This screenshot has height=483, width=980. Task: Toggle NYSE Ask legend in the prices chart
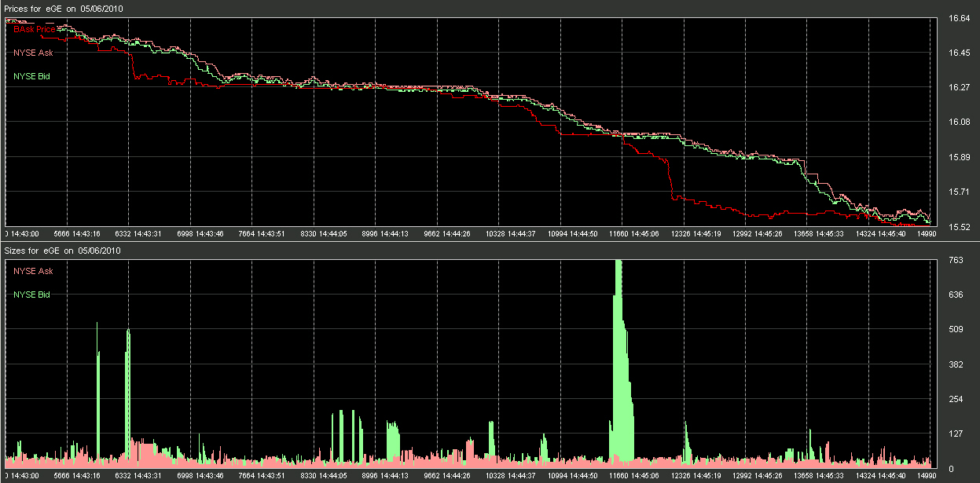tap(33, 53)
